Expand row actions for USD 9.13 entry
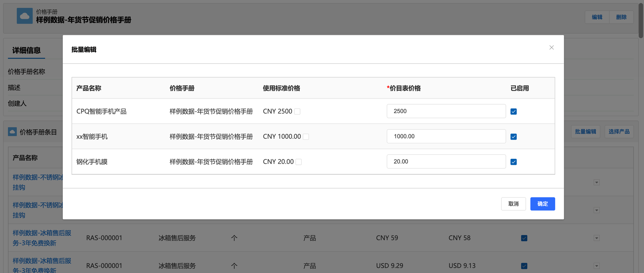644x273 pixels. (x=596, y=266)
